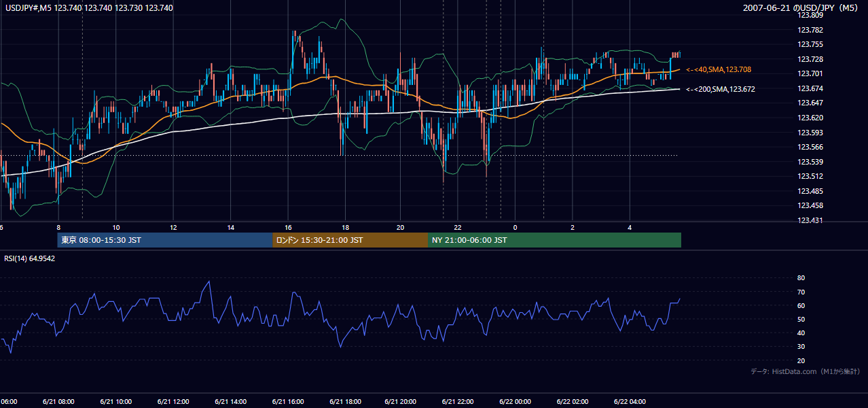Click the 6/22 02:00 time axis label
This screenshot has width=868, height=408.
573,402
